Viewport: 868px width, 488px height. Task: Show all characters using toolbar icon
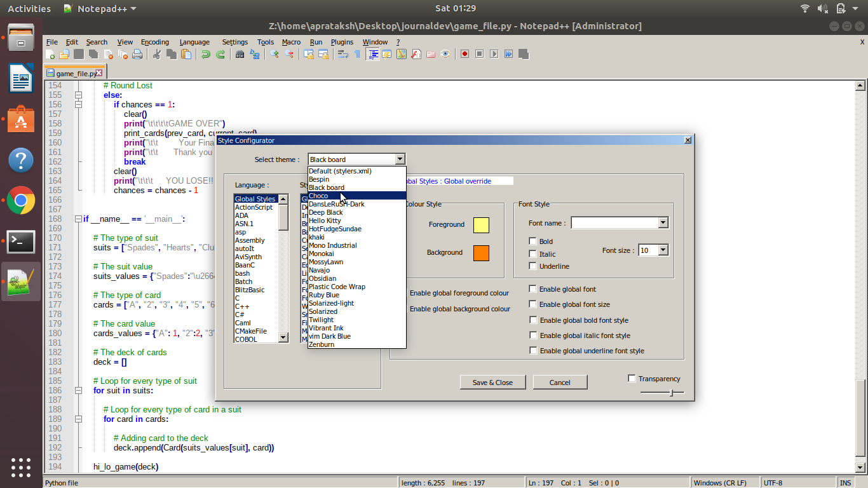tap(358, 54)
